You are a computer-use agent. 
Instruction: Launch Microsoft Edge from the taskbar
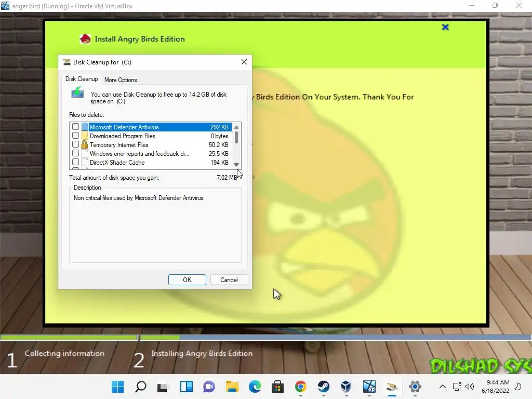[255, 387]
